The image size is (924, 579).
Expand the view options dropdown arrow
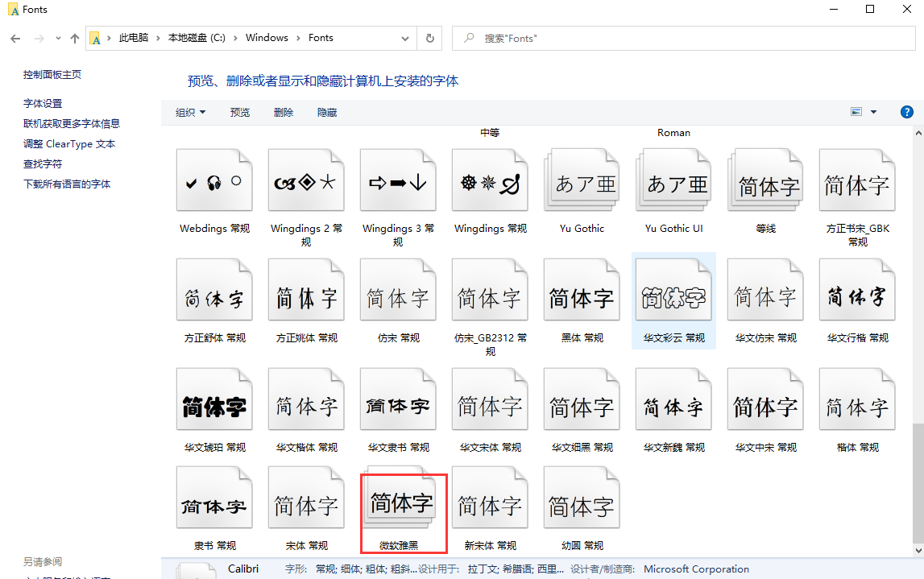pos(873,112)
